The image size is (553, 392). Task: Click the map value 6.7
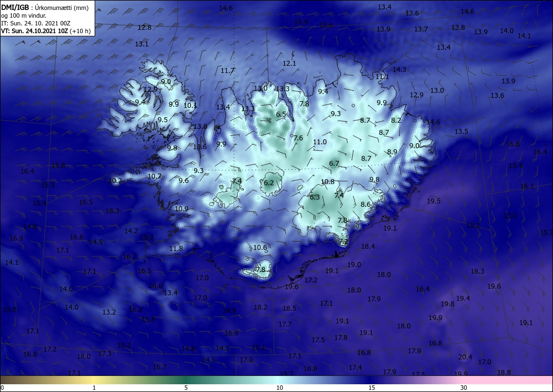click(x=334, y=163)
